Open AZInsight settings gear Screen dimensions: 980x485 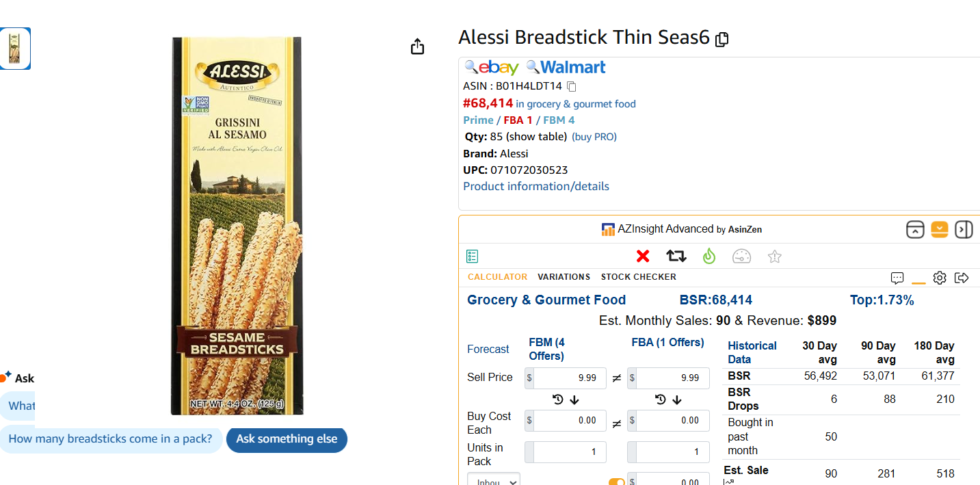(940, 278)
